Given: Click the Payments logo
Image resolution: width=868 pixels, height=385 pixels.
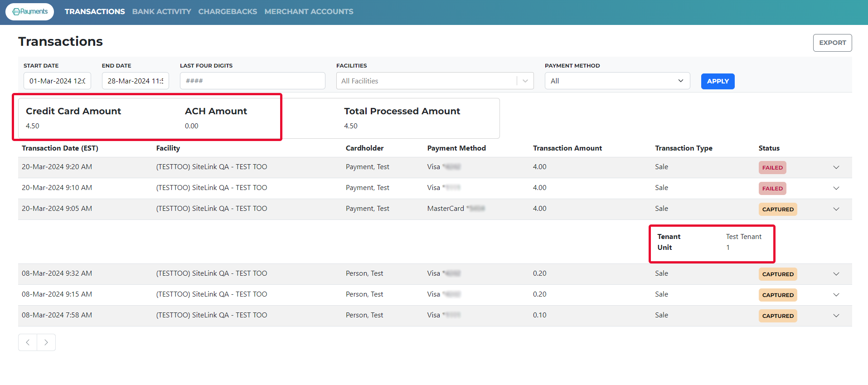Looking at the screenshot, I should [x=30, y=11].
